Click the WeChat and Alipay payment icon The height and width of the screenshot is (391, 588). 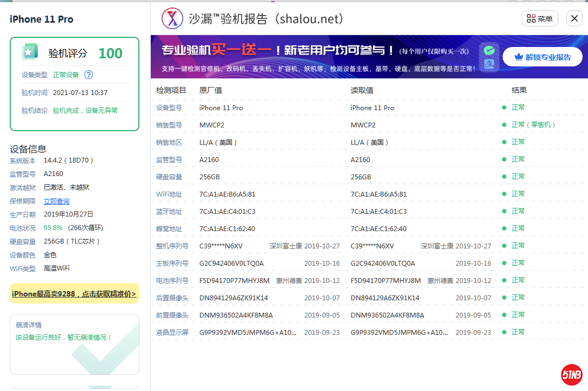point(489,57)
